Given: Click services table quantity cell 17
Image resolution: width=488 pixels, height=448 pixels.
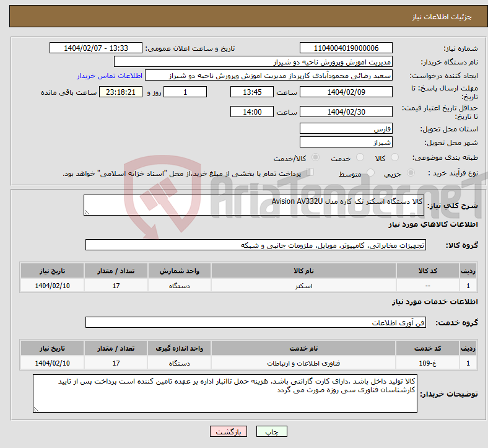Looking at the screenshot, I should click(x=116, y=363).
